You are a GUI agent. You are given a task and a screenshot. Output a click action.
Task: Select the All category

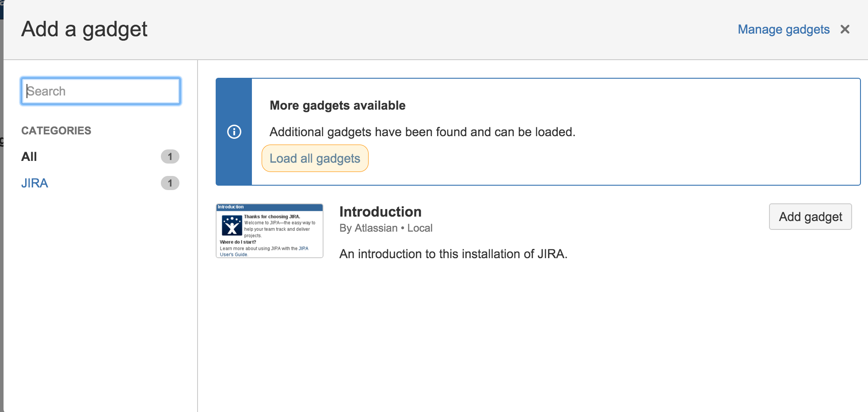[x=29, y=156]
